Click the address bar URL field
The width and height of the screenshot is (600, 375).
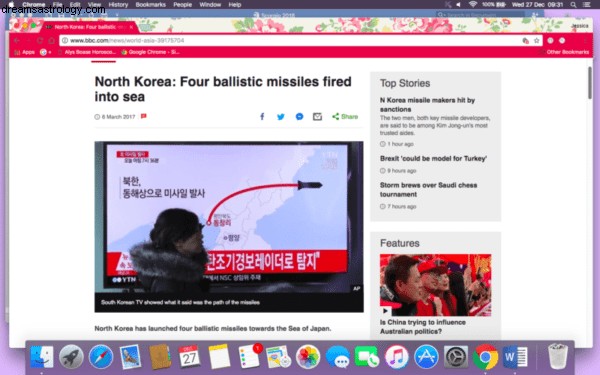(x=301, y=40)
